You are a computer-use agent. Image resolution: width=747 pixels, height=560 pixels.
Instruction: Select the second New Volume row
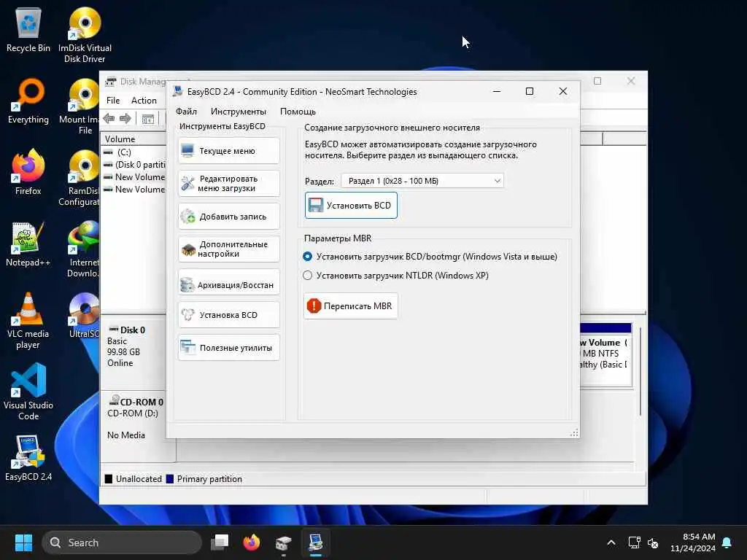[134, 190]
